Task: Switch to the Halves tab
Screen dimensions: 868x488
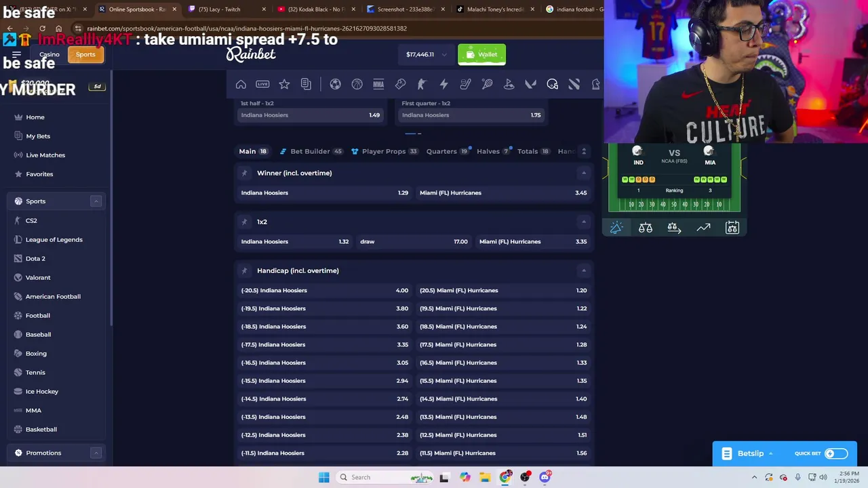Action: [494, 151]
